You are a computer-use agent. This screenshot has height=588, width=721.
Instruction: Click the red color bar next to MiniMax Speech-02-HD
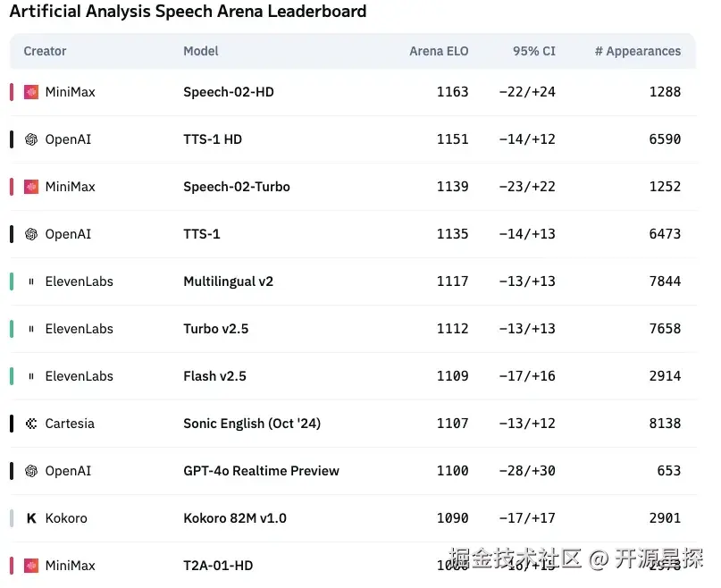click(12, 92)
